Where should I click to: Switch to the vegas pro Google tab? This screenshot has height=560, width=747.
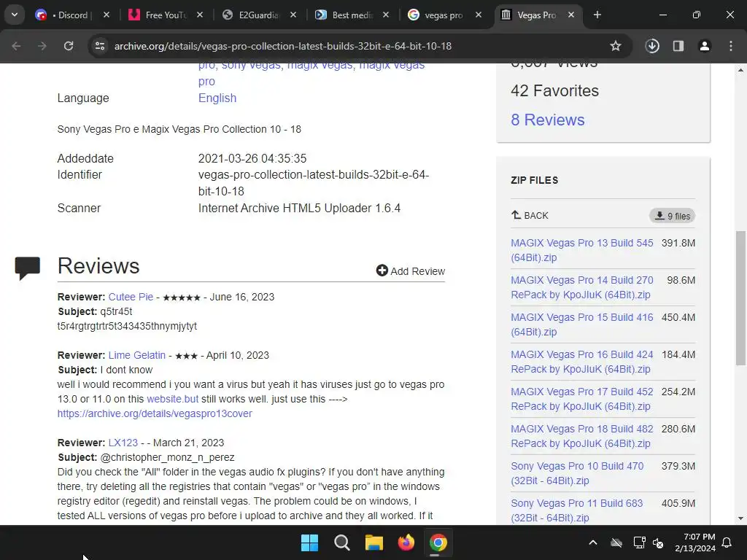[436, 15]
